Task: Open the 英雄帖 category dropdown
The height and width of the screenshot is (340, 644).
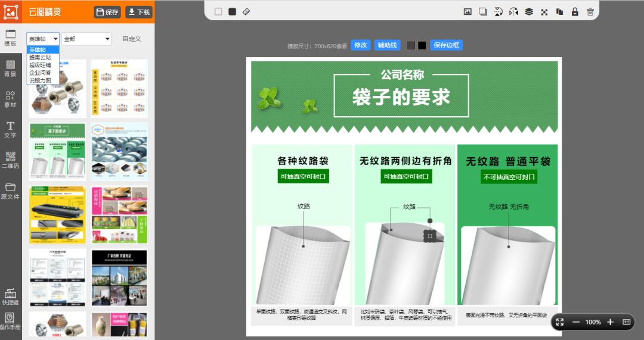Action: (43, 39)
